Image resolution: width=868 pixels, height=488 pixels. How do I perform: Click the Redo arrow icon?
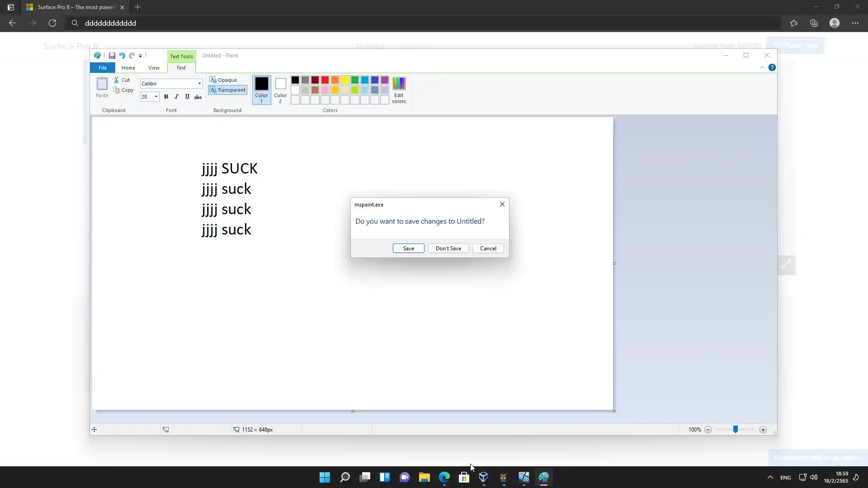132,56
